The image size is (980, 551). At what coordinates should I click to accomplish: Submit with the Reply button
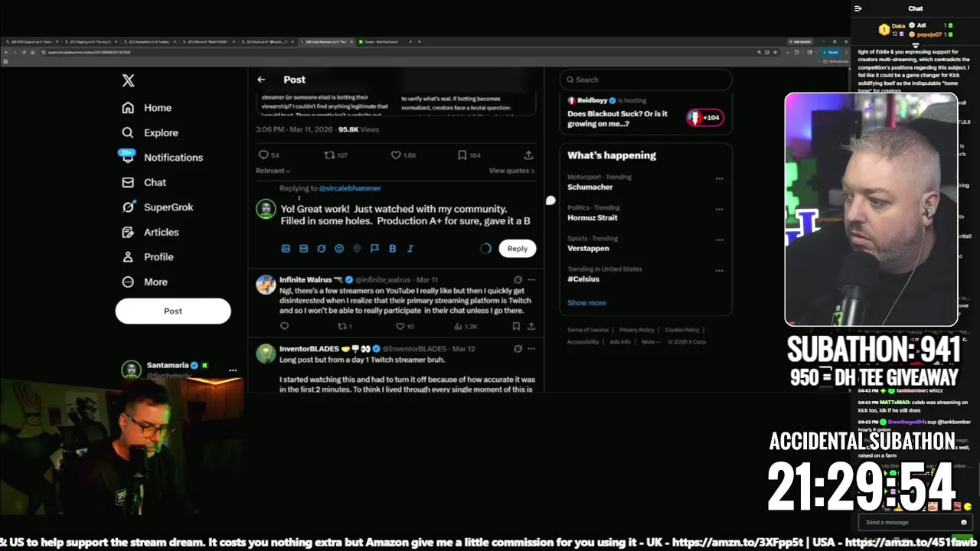pyautogui.click(x=518, y=248)
